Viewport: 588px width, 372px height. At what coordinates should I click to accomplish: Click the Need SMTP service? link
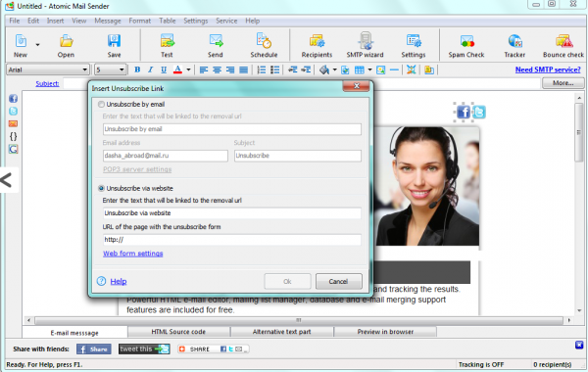coord(548,70)
